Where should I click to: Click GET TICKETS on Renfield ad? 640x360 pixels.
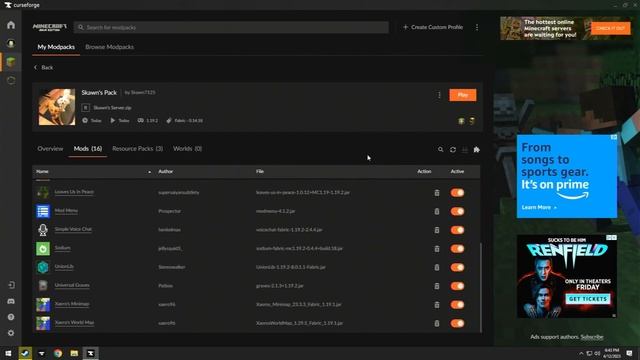tap(588, 299)
